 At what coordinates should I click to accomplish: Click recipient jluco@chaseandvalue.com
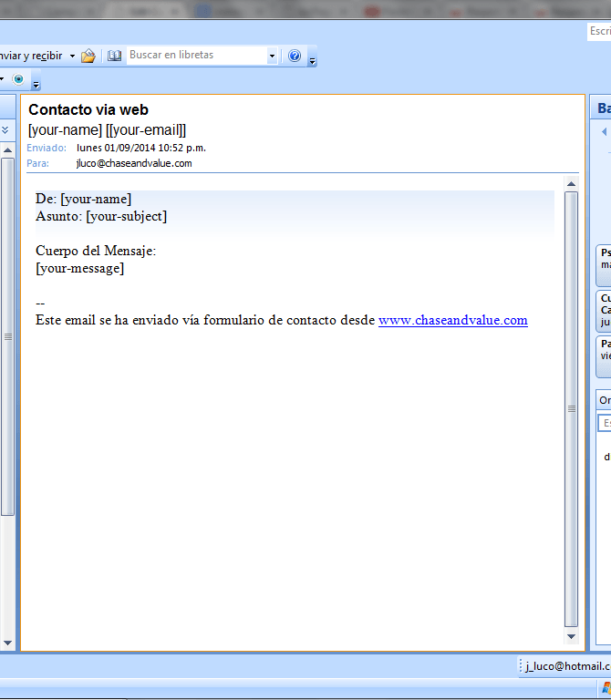point(134,163)
